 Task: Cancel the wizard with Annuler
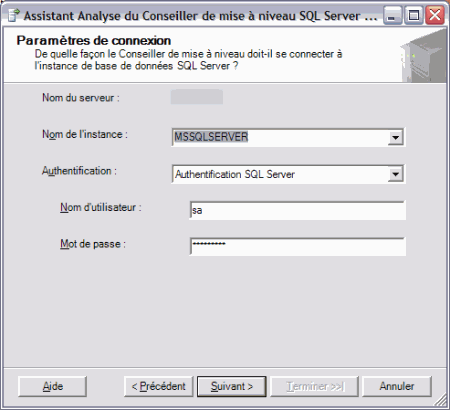click(397, 386)
